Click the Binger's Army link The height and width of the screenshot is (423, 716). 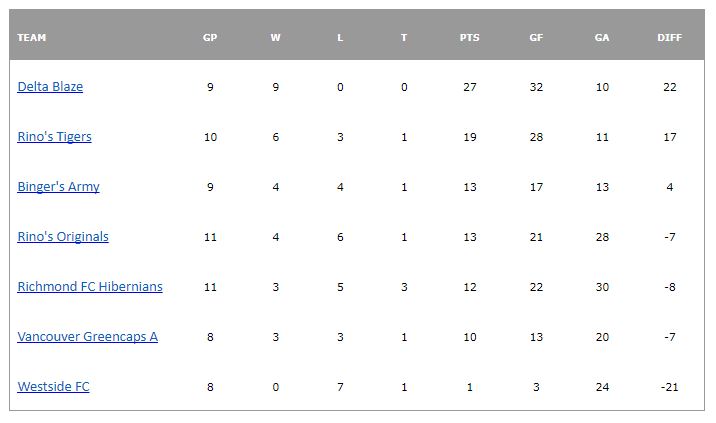[58, 187]
